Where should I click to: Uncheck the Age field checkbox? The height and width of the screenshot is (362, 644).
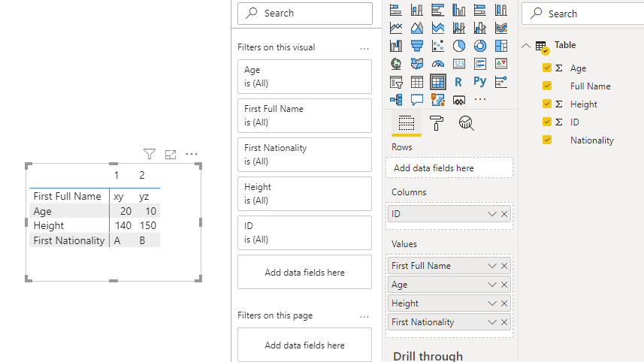point(546,68)
